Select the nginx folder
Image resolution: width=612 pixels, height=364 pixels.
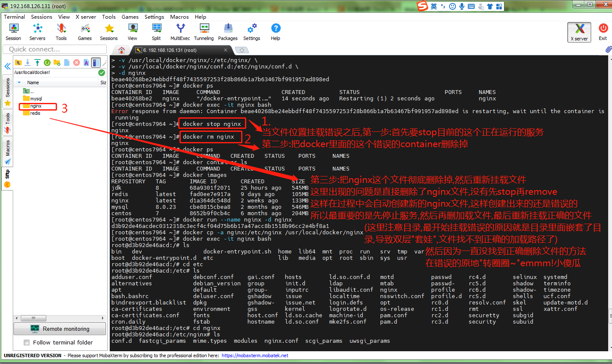pos(33,106)
